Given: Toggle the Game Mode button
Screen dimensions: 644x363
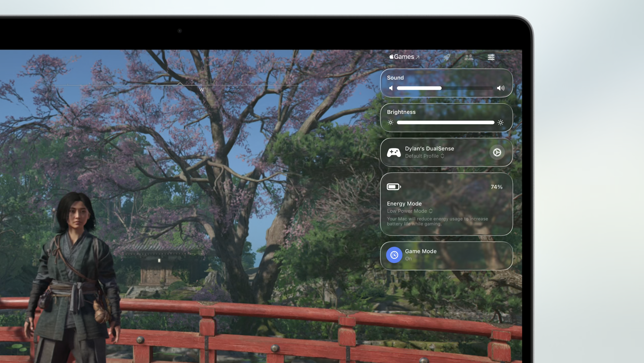Looking at the screenshot, I should coord(394,255).
